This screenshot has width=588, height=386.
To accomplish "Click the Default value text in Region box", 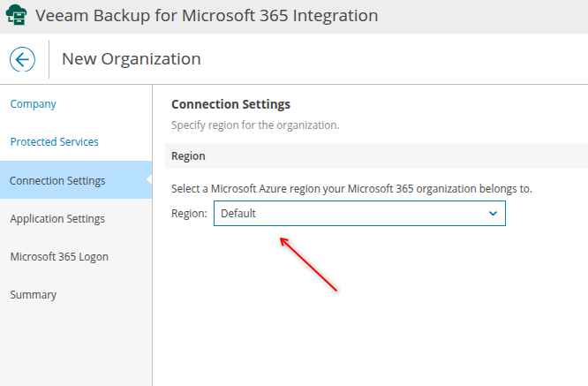I will point(238,213).
